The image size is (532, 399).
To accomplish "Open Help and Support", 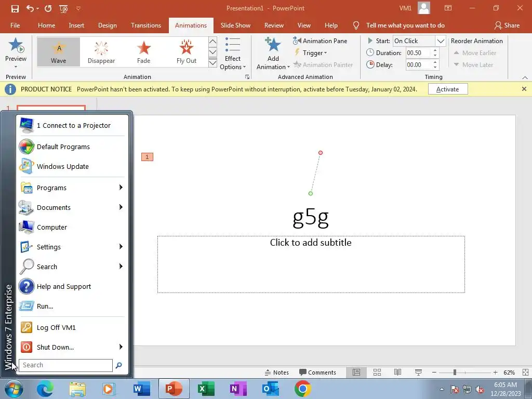I will 72,287.
